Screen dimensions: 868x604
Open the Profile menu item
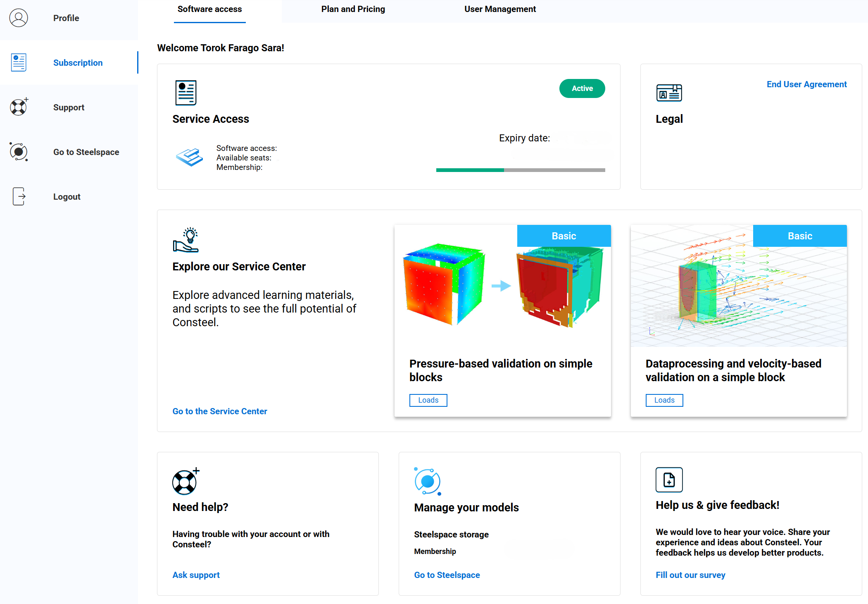[x=66, y=18]
